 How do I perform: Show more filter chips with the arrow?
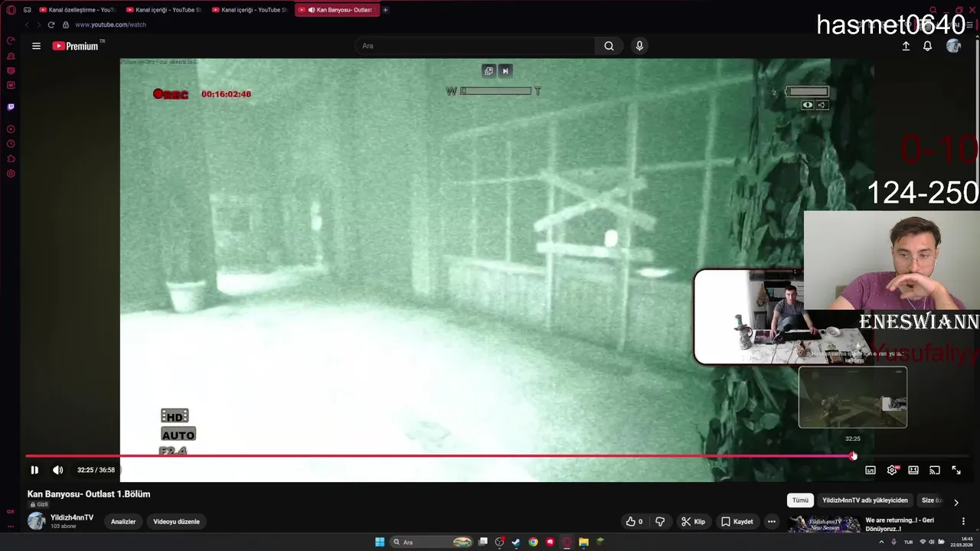pos(955,503)
